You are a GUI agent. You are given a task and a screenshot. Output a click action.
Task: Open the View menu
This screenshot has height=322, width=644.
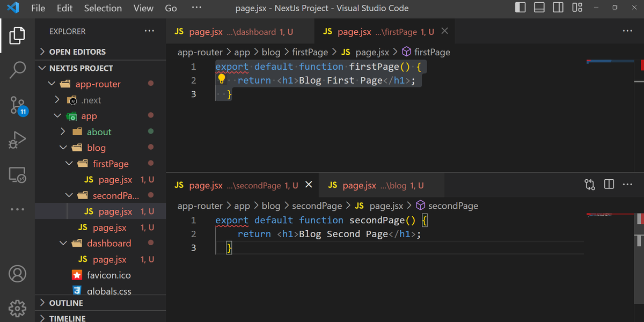[143, 8]
